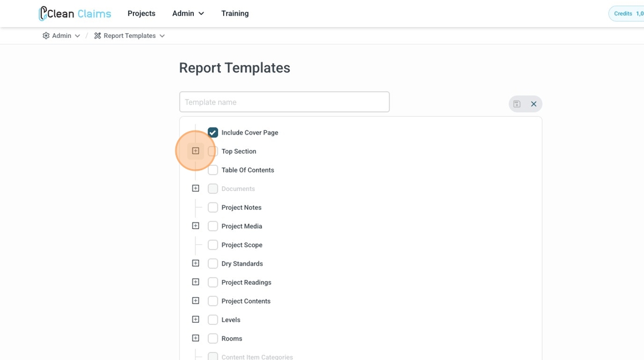Expand the Dry Standards plus icon

pyautogui.click(x=195, y=263)
